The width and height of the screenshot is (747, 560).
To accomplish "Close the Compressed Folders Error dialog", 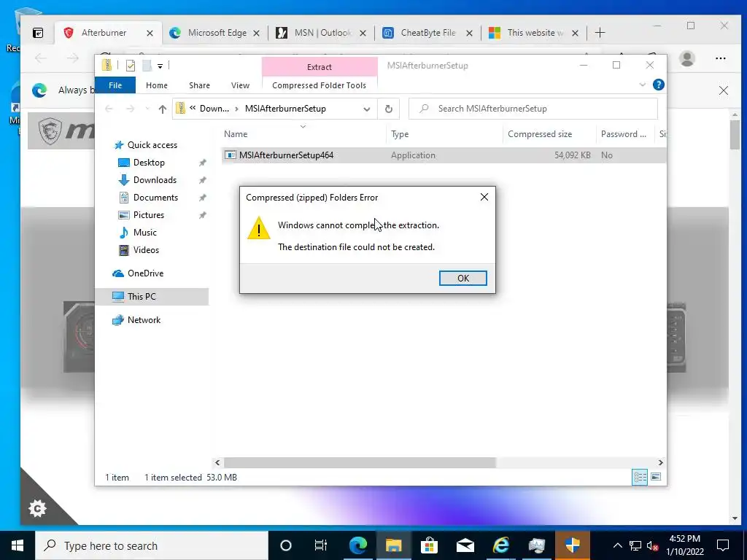I will coord(484,197).
